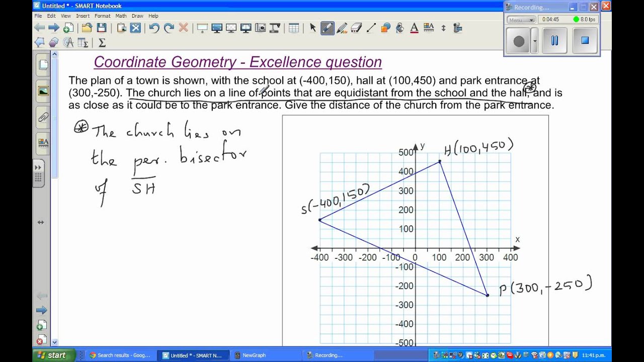The width and height of the screenshot is (644, 362).
Task: Expand record options dropdown arrow
Action: coord(535,41)
